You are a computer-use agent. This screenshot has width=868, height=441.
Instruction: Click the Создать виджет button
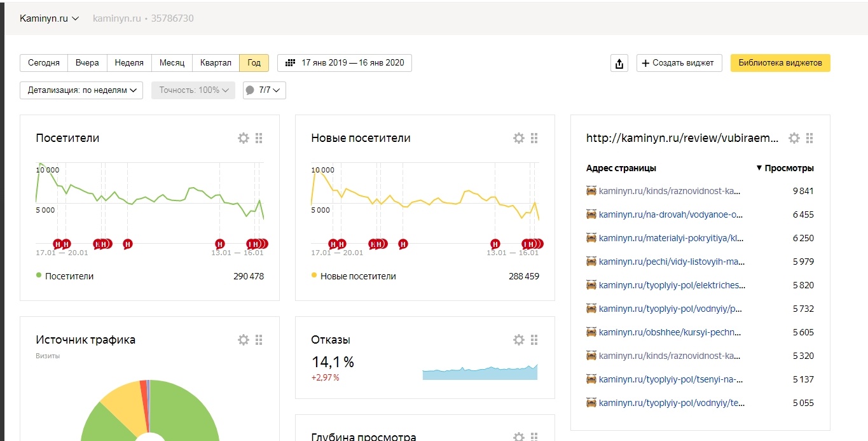pyautogui.click(x=679, y=63)
